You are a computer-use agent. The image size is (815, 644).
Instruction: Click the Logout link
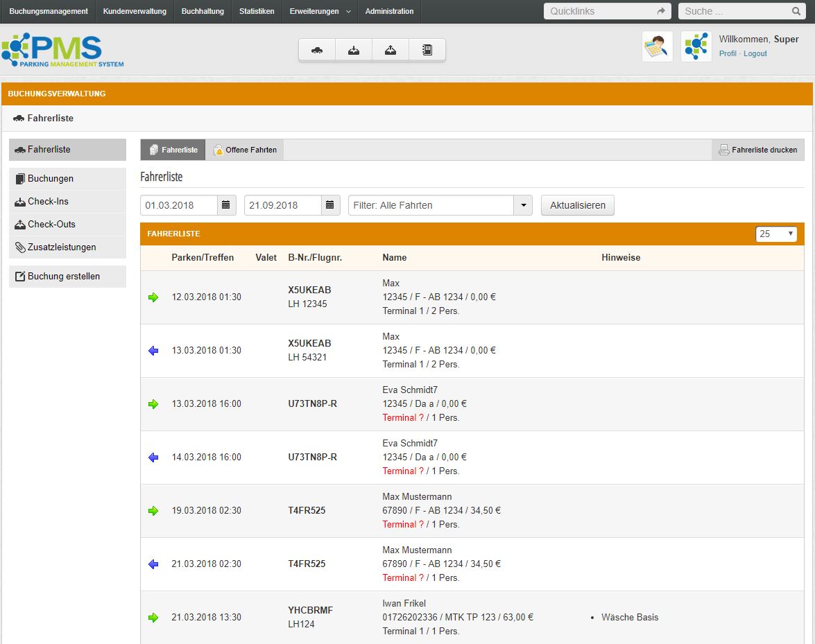pos(755,53)
